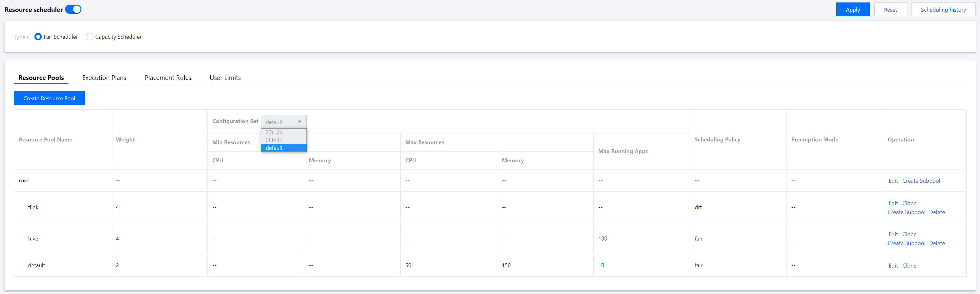Click Edit for the default pool
The image size is (980, 294).
[893, 266]
